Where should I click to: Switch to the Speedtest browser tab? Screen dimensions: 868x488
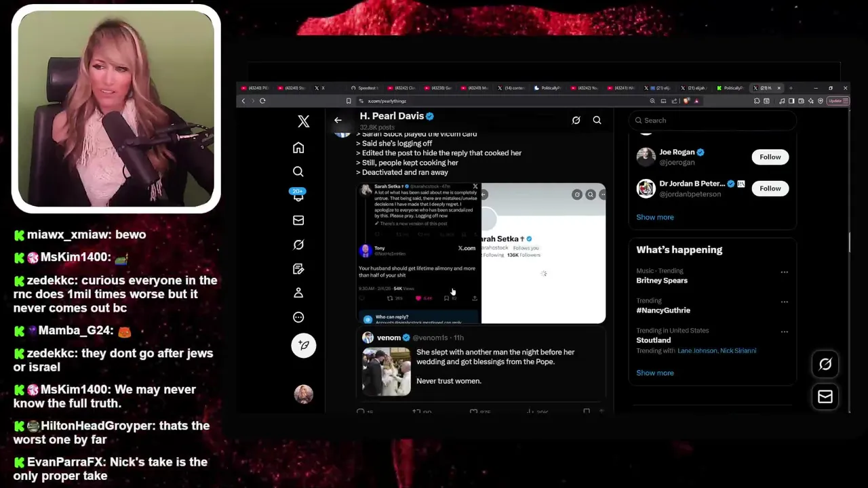[366, 88]
